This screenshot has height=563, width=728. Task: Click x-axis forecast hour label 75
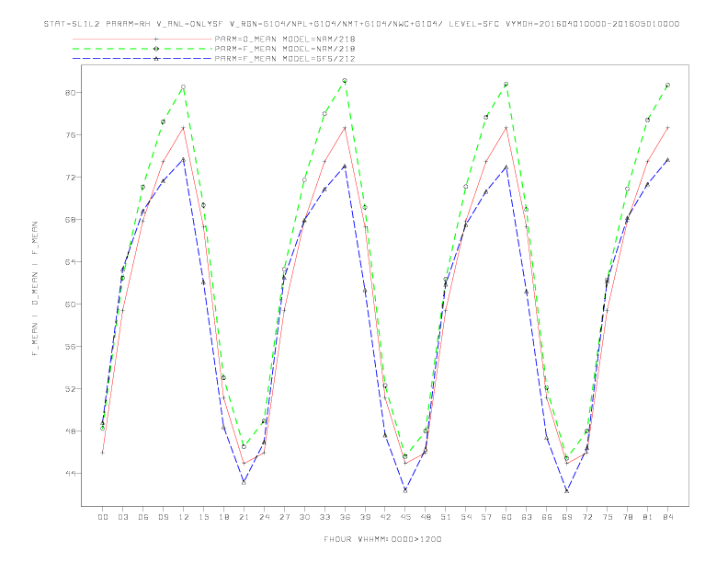[x=608, y=517]
